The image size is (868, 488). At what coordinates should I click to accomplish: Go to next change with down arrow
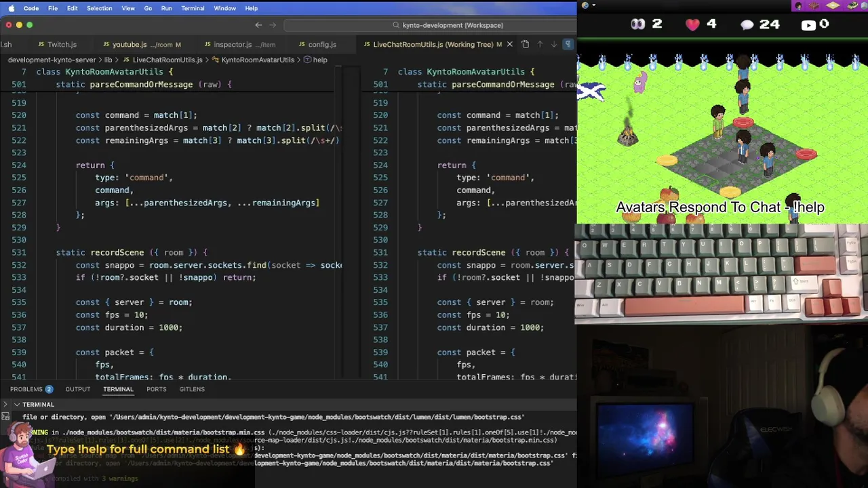tap(553, 45)
